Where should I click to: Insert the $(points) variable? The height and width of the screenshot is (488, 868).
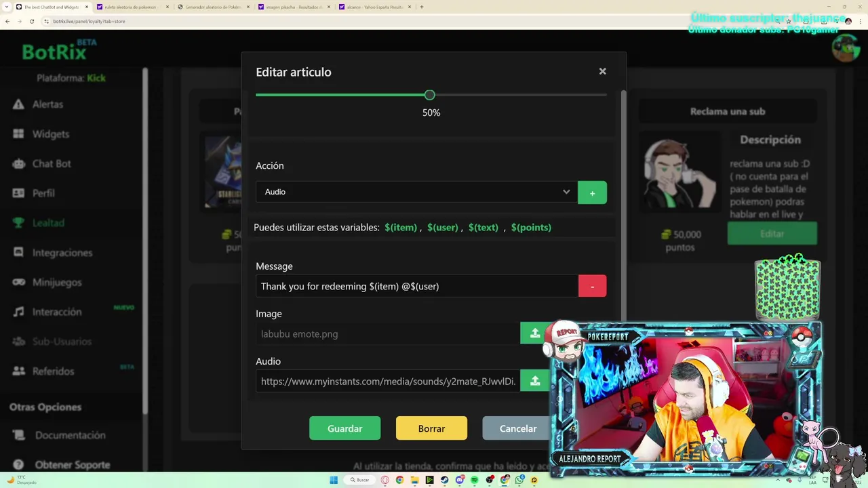coord(531,228)
